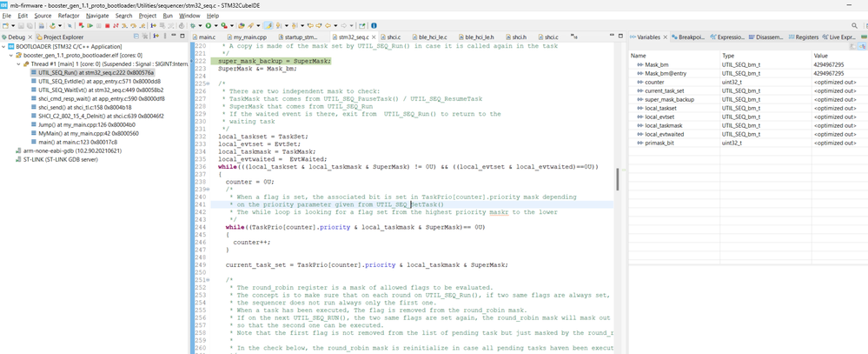Screen dimensions: 868x354
Task: Switch to the Registers view tab
Action: click(x=803, y=37)
